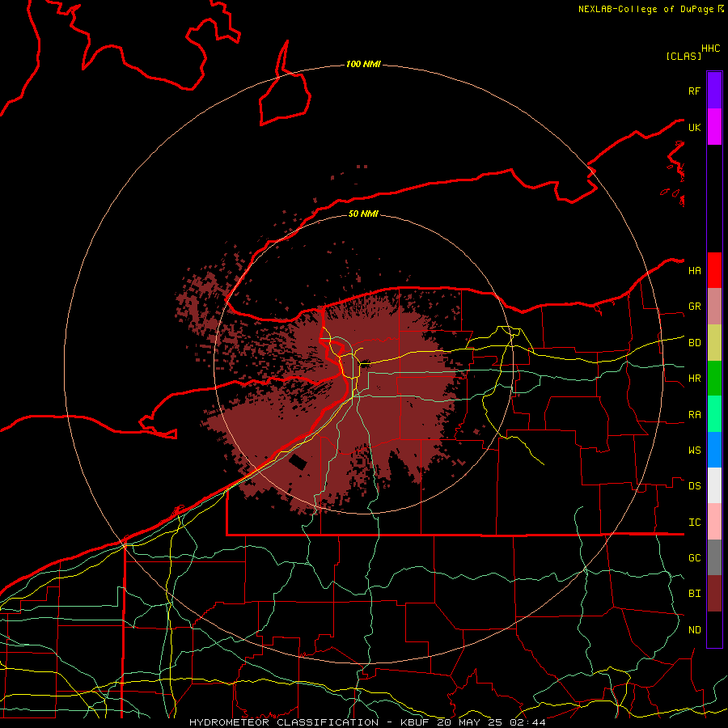Select the WS blue legend swatch
Screen dimensions: 728x728
pyautogui.click(x=714, y=450)
